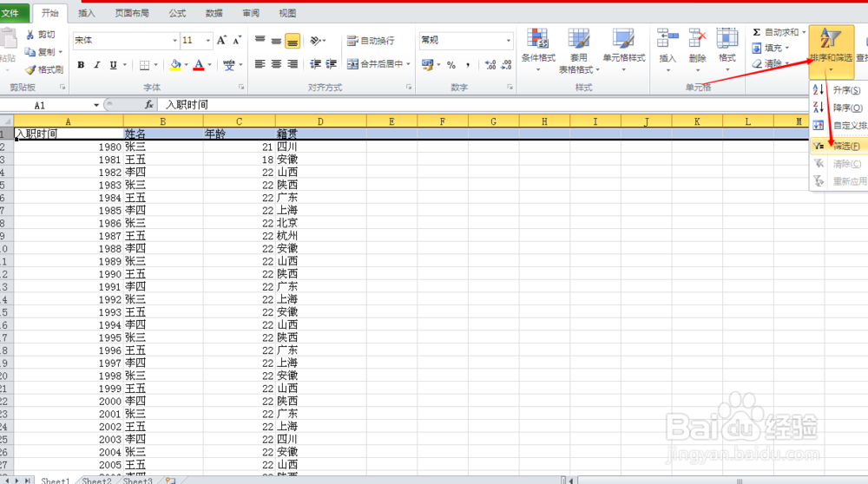Switch to the Page Layout (页面布局) tab
868x484 pixels.
(132, 13)
